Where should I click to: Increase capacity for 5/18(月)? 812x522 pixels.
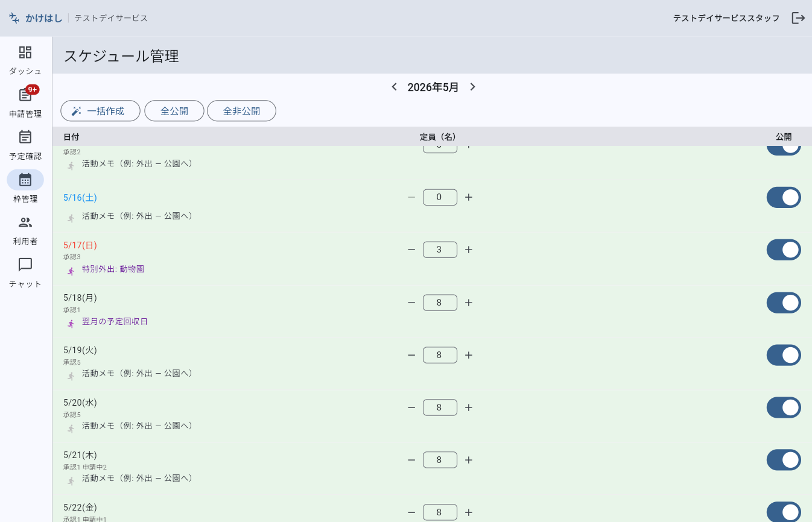tap(469, 303)
